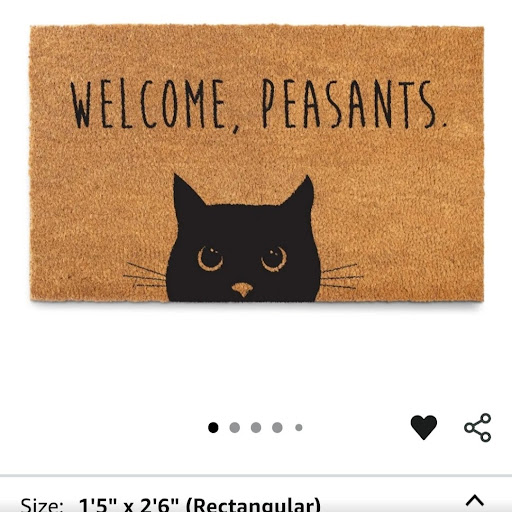
Task: Tap the heart icon to favorite doormat
Action: (x=424, y=427)
